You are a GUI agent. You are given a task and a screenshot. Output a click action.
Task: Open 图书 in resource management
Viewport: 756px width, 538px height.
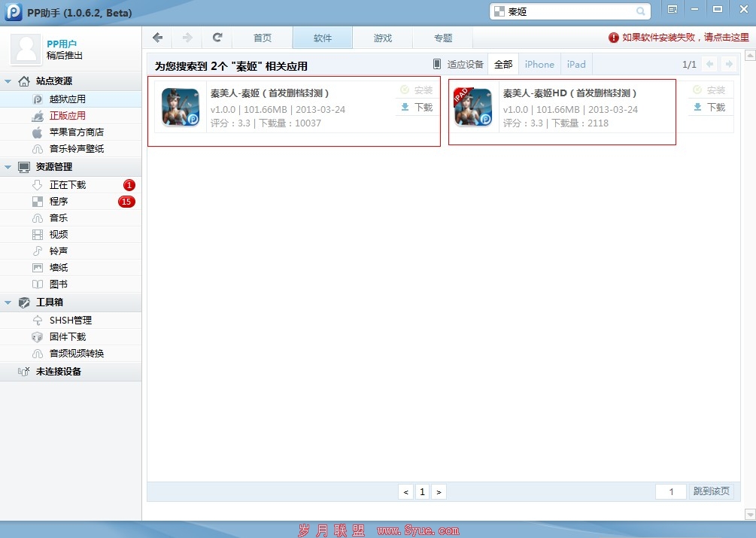[x=71, y=284]
